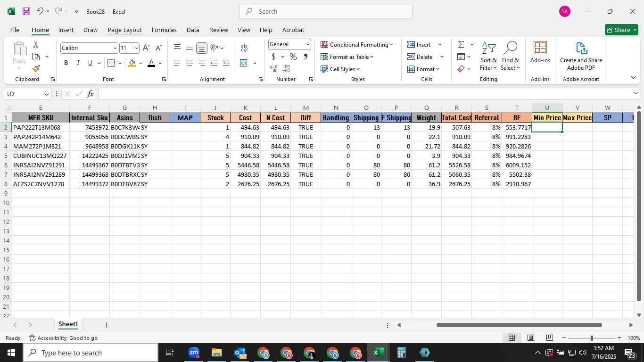Switch to the Review tab
The width and height of the screenshot is (644, 362).
[219, 30]
